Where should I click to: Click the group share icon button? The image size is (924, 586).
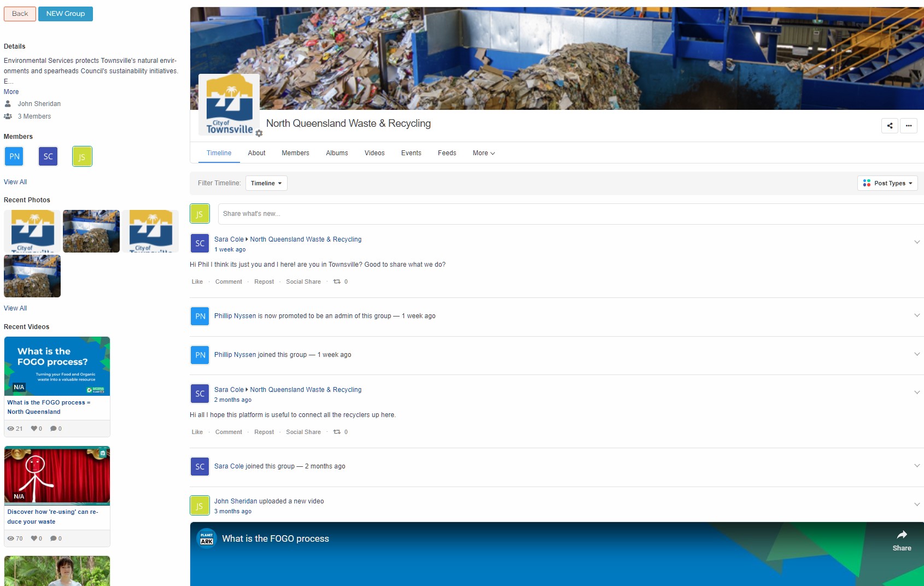tap(890, 126)
